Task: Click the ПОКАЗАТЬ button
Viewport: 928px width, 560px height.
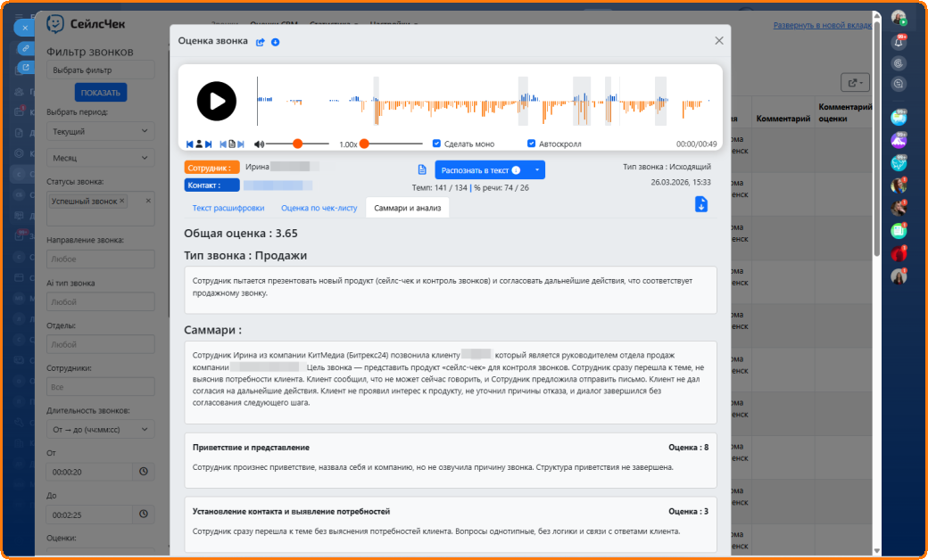Action: point(101,93)
